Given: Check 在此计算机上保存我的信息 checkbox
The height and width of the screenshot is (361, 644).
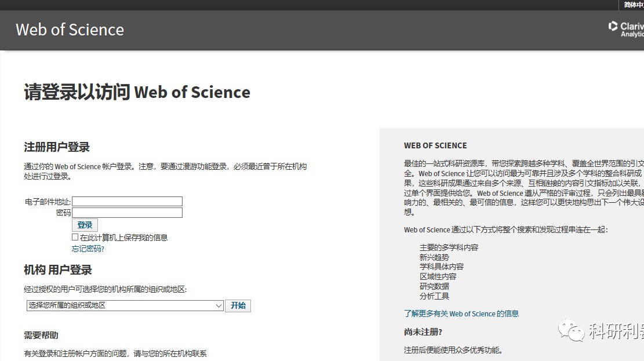Looking at the screenshot, I should 75,237.
